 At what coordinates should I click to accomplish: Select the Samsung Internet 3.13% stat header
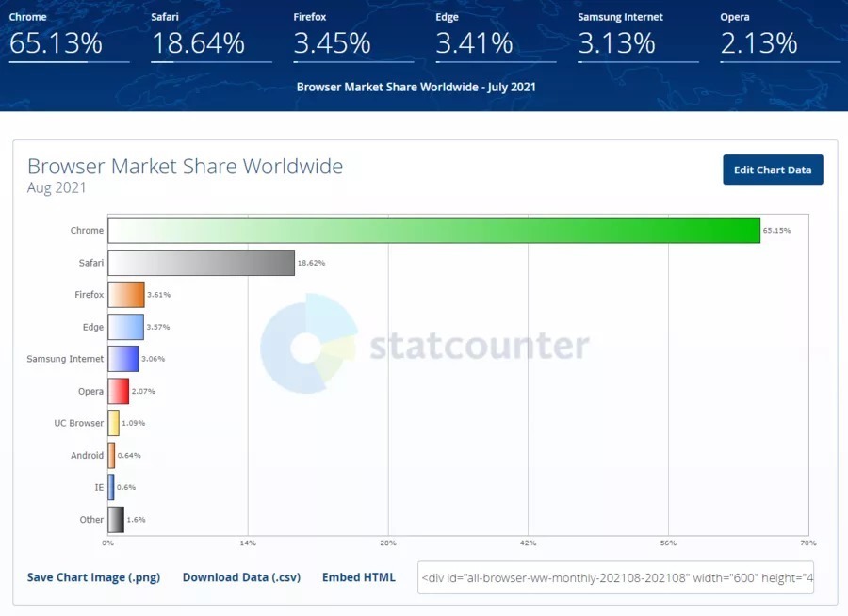click(638, 36)
